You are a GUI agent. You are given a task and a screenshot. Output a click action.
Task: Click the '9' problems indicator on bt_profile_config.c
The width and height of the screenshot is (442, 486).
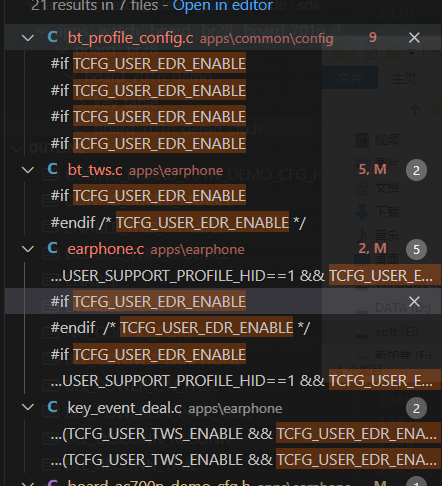373,37
